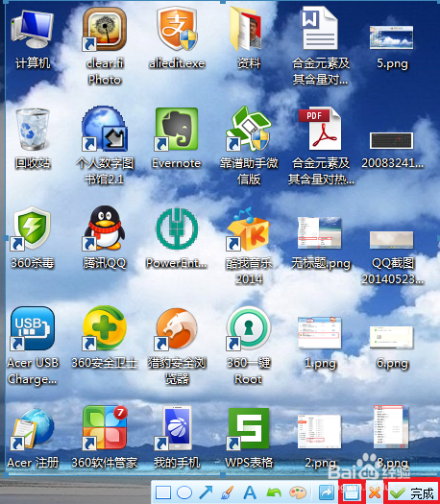This screenshot has height=504, width=440.
Task: Click the share screenshot icon
Action: pyautogui.click(x=326, y=492)
